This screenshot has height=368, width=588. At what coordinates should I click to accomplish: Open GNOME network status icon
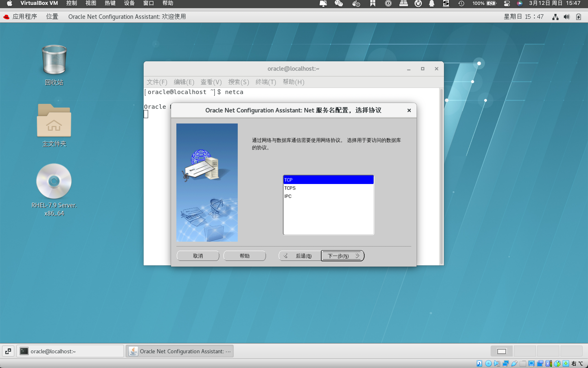[555, 17]
